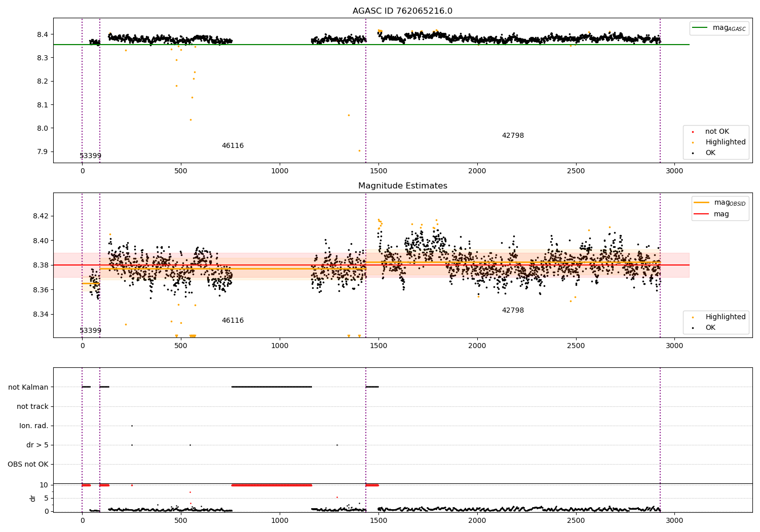Click the '3000' x-axis tick of Magnitude Estimates plot
Screen dimensions: 760x532
674,346
